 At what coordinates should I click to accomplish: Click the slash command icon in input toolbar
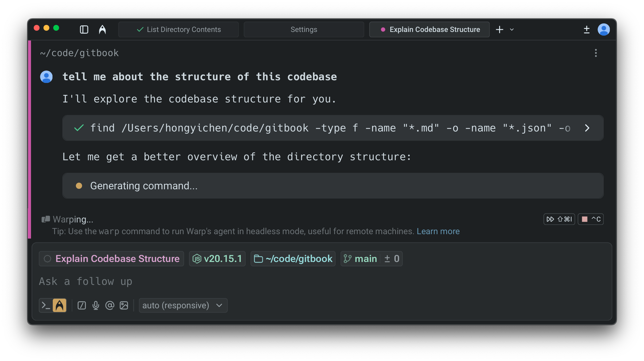(x=82, y=305)
